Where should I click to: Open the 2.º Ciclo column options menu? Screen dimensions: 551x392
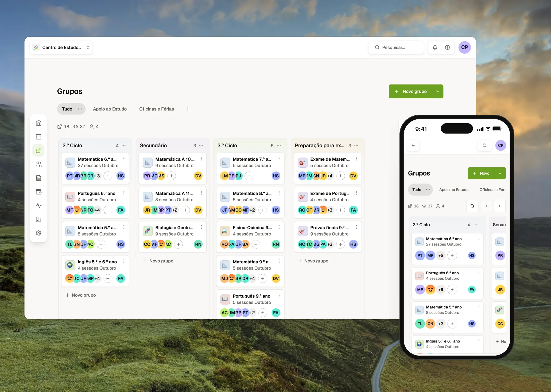point(124,145)
